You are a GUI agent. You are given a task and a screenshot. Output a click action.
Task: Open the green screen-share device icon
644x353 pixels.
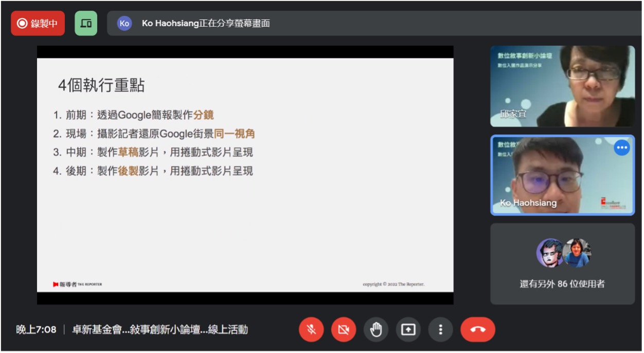(x=86, y=24)
